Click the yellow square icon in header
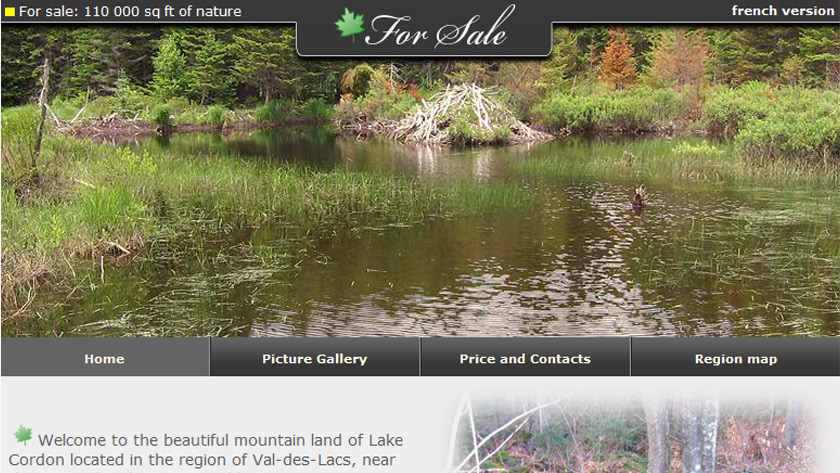Screen dimensions: 840x473 10,12
